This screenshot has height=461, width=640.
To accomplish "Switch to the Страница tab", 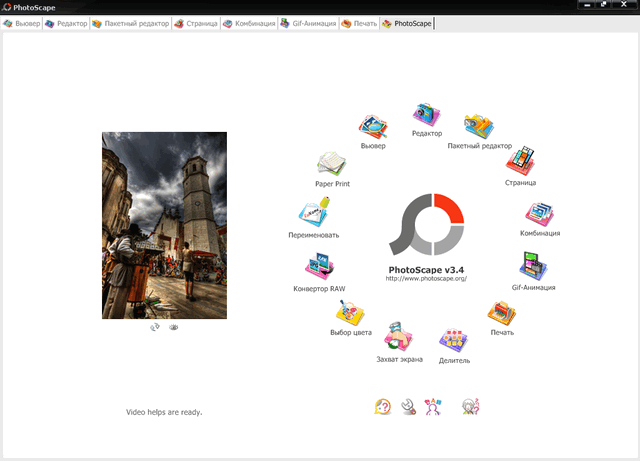I will (196, 24).
